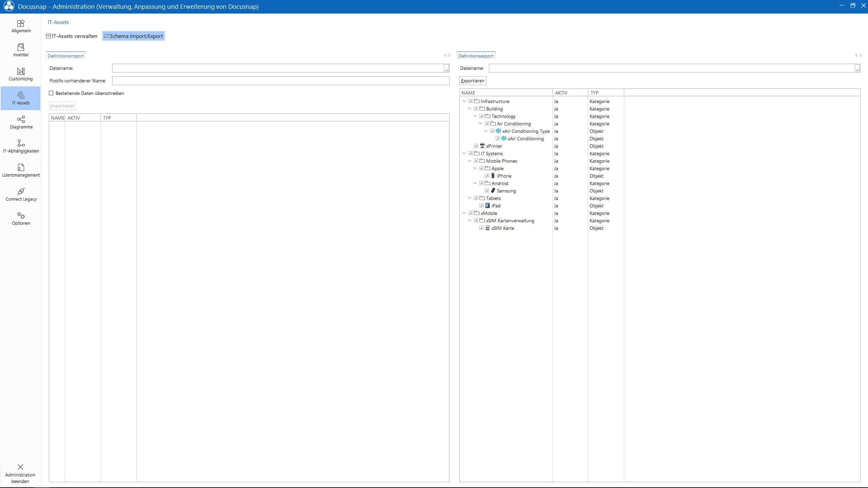Switch to IT-Assets verwalten tab
Image resolution: width=868 pixels, height=488 pixels.
point(72,36)
